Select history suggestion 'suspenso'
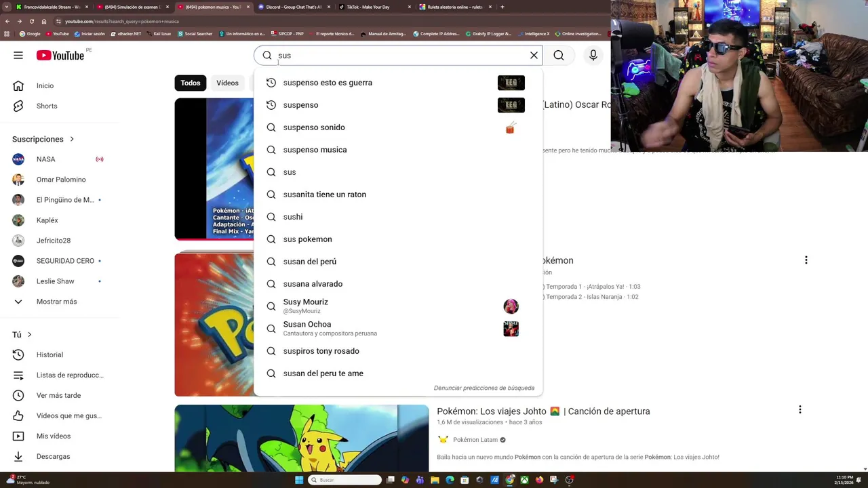The image size is (868, 488). tap(398, 105)
